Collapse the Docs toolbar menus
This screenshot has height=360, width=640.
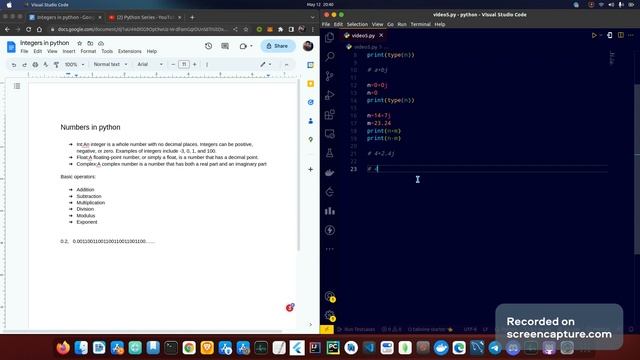click(287, 64)
